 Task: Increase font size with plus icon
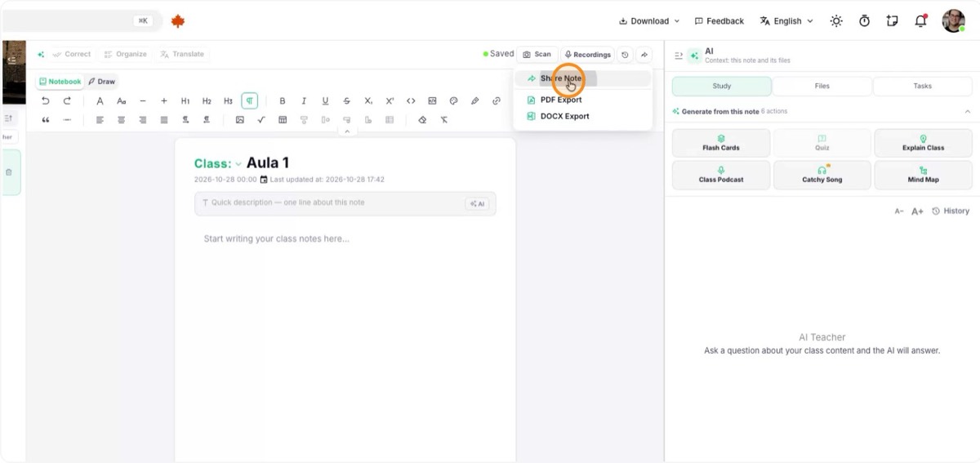coord(164,101)
